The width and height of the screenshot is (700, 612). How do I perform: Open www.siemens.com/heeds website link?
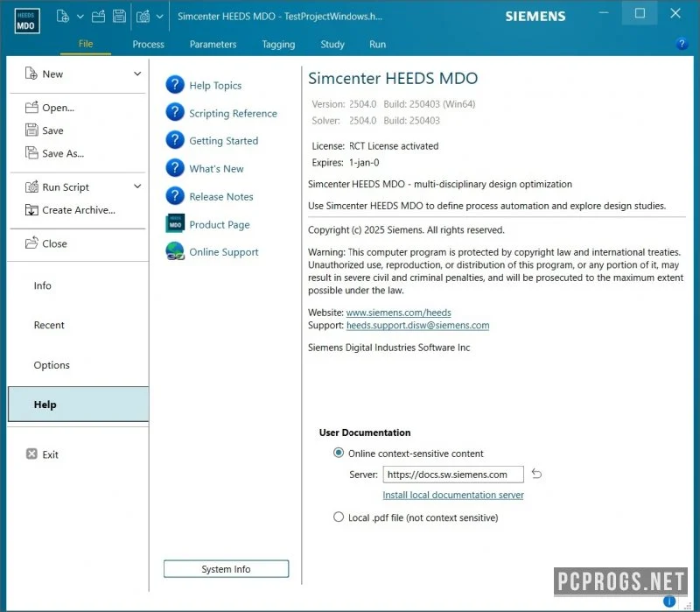tap(399, 313)
